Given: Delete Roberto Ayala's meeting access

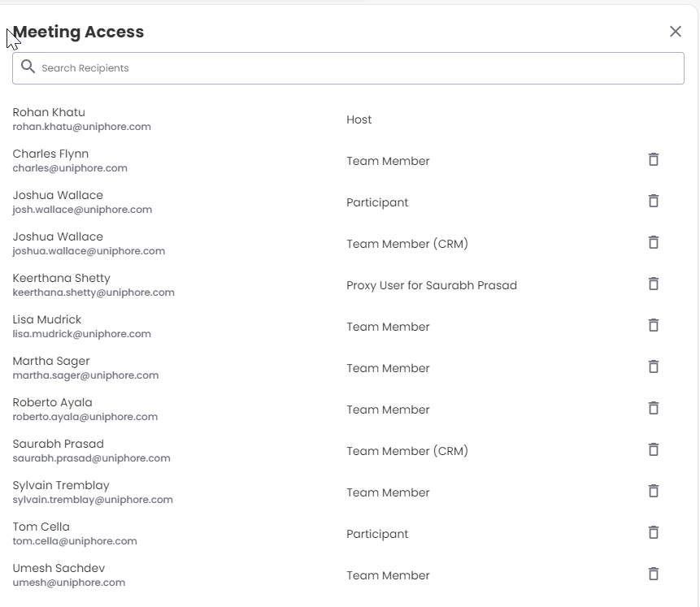Looking at the screenshot, I should tap(654, 409).
